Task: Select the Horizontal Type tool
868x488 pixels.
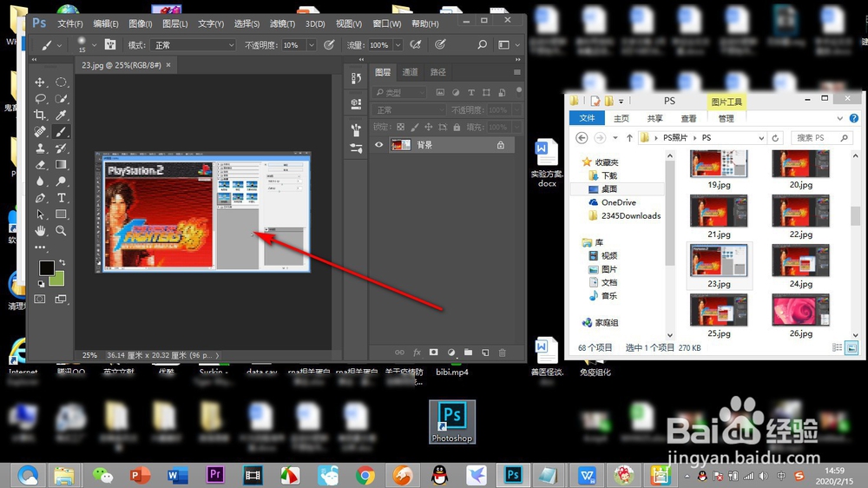Action: tap(61, 198)
